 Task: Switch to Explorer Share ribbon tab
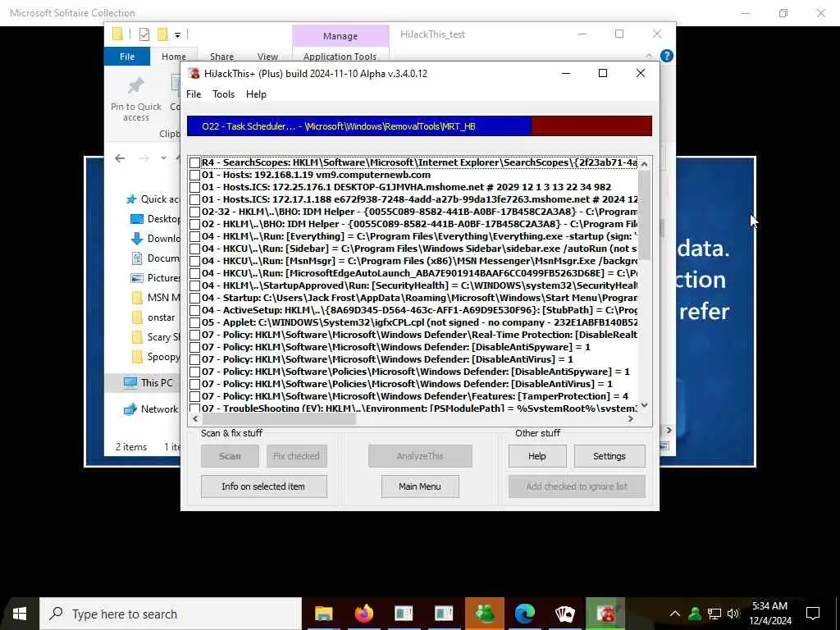[221, 57]
